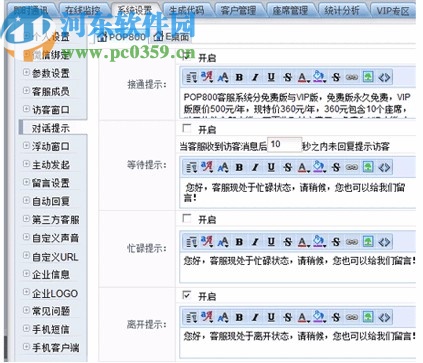This screenshot has width=423, height=363.
Task: Clear formatting in the 等待提示 editor
Action: [336, 167]
